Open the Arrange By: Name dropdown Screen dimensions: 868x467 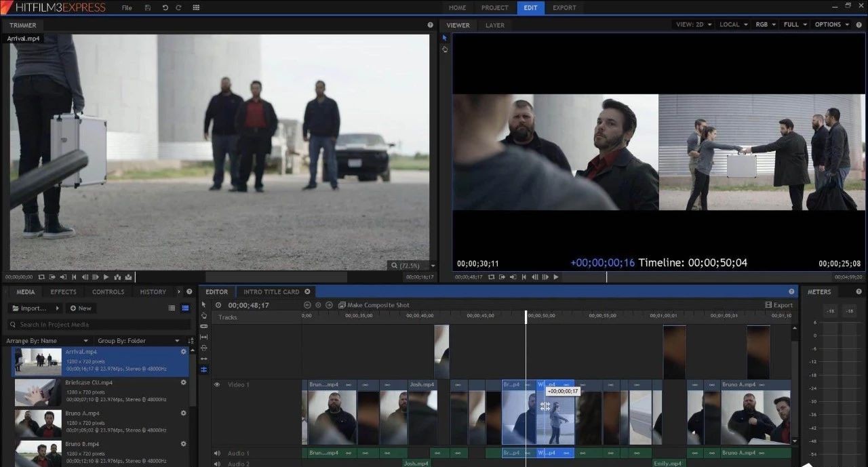[47, 341]
